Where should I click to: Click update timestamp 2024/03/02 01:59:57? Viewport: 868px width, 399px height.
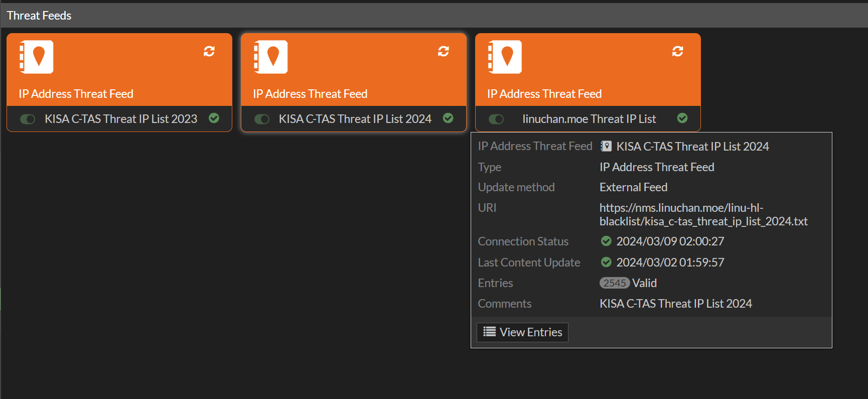[670, 262]
